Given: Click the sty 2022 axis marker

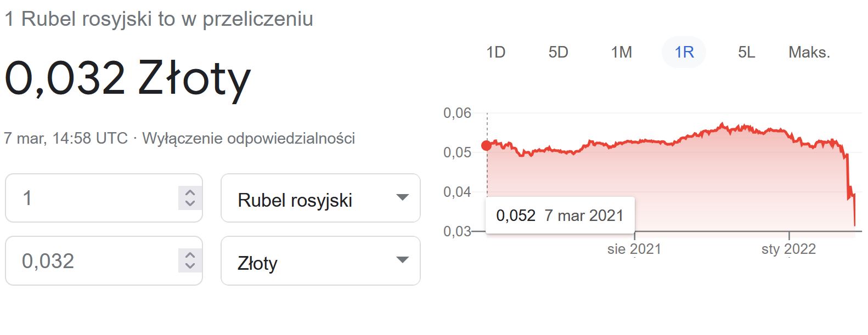Looking at the screenshot, I should point(788,249).
